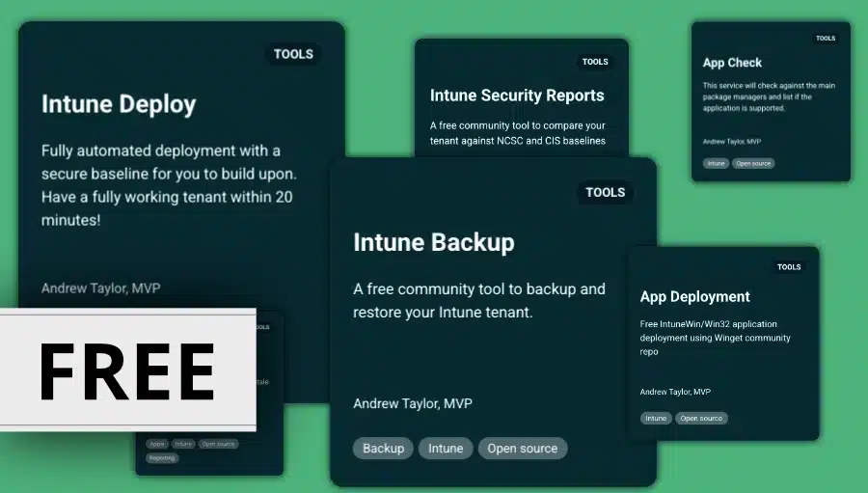The height and width of the screenshot is (493, 868).
Task: Select Andrew Taylor, MVP on App Check card
Action: [732, 142]
